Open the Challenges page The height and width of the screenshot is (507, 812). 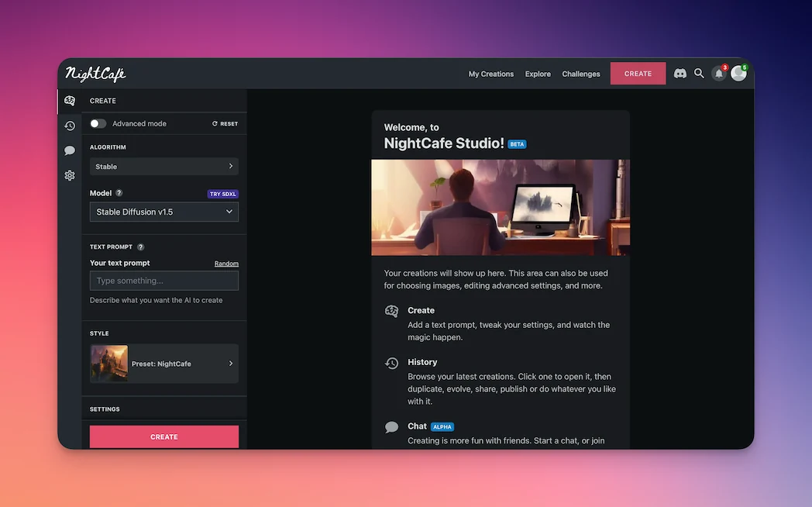tap(581, 74)
